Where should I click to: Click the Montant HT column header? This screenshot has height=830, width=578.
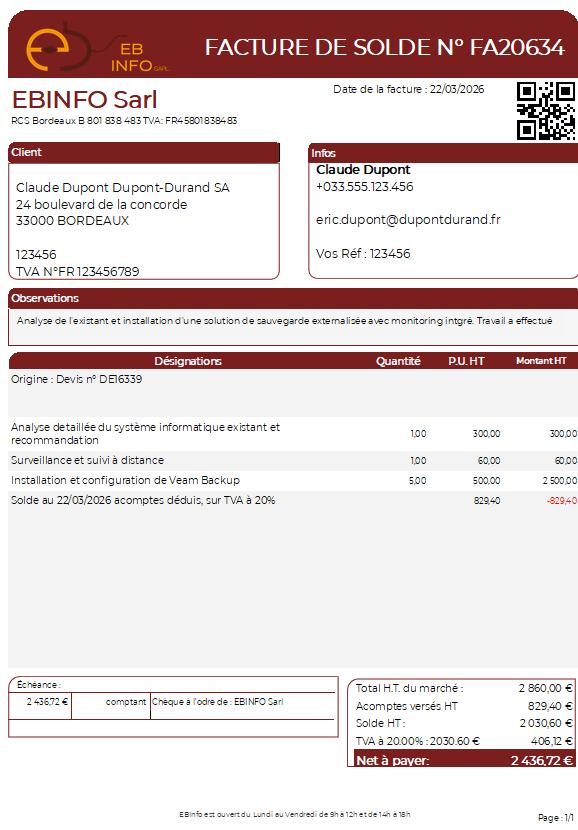[x=541, y=361]
